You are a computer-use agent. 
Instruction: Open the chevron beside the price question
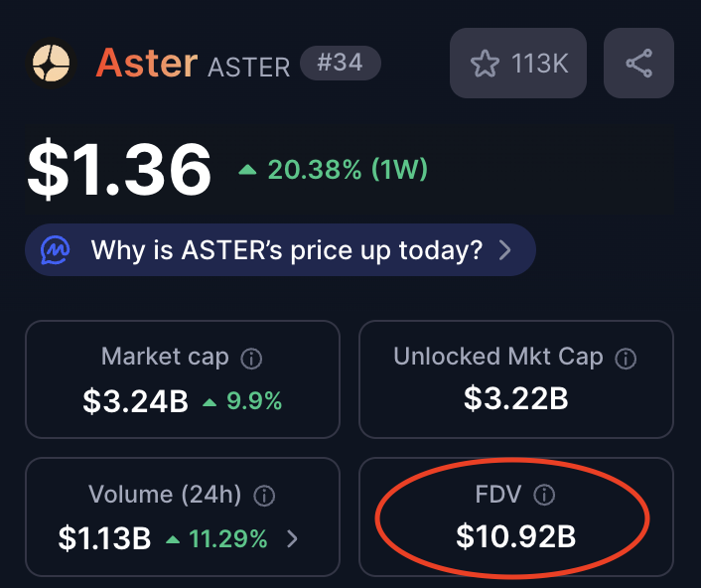(x=504, y=249)
